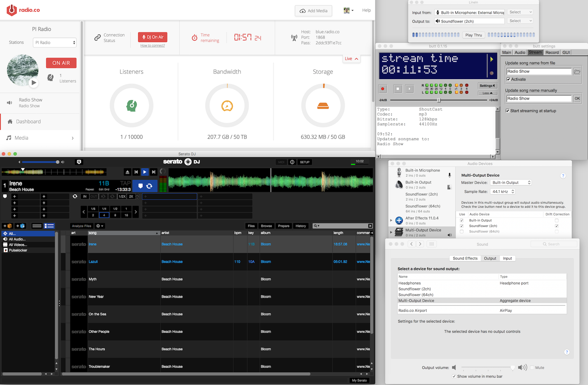This screenshot has width=588, height=385.
Task: Click the butt gain slider handle
Action: point(439,100)
